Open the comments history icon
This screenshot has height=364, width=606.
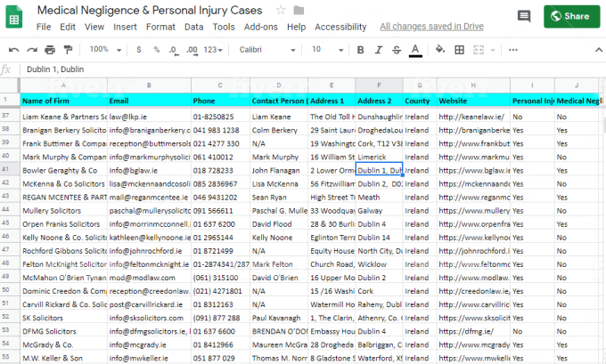pyautogui.click(x=524, y=16)
